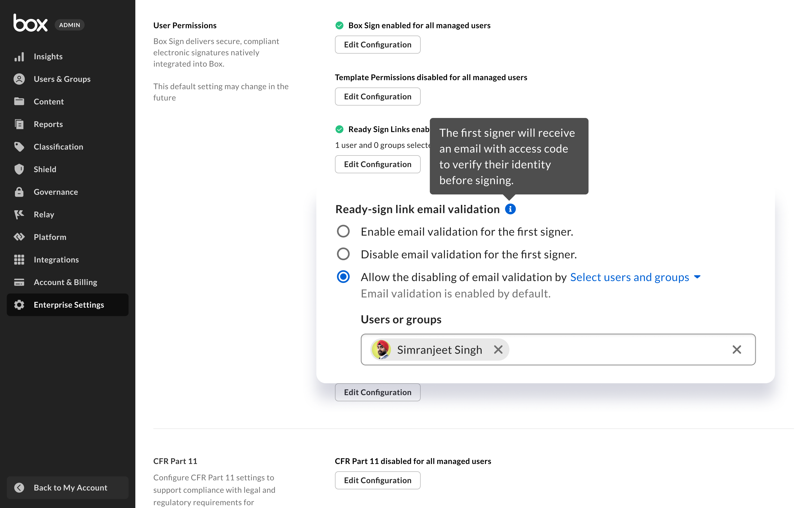Open Shield page

coord(67,169)
